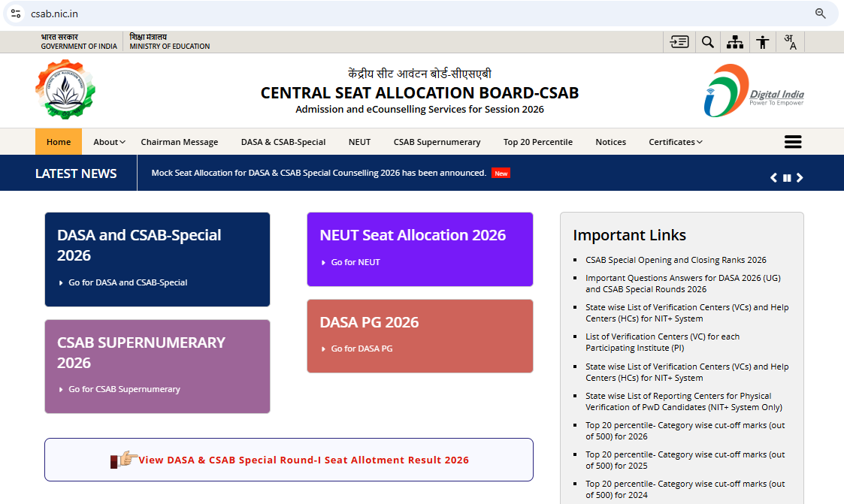The width and height of the screenshot is (844, 504).
Task: Click the browser zoom magnifier icon
Action: pyautogui.click(x=820, y=14)
